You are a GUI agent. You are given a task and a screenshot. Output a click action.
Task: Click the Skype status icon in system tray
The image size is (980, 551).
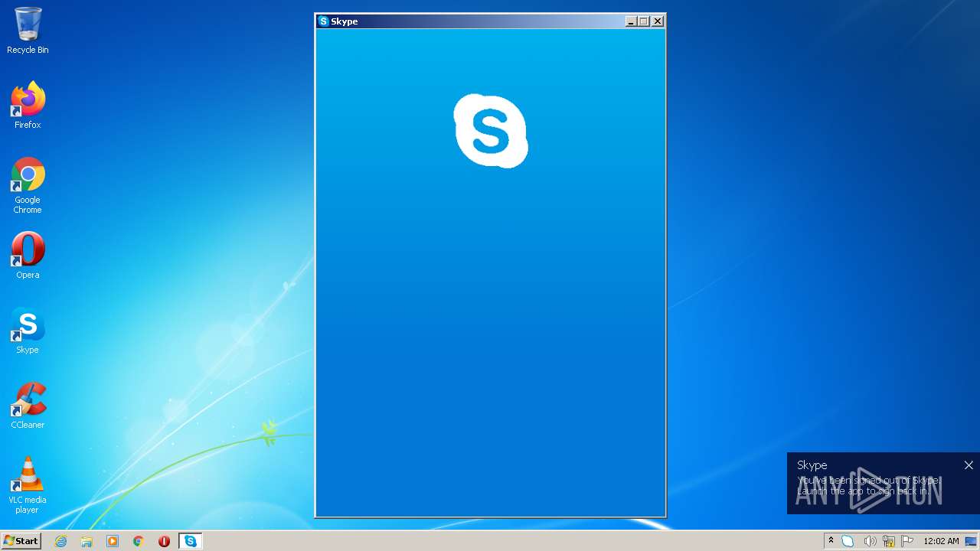click(848, 541)
